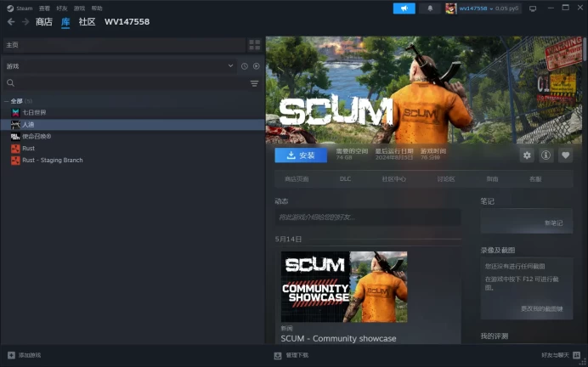Screen dimensions: 588x367
Task: Sort by recent activity clock icon
Action: pyautogui.click(x=245, y=66)
